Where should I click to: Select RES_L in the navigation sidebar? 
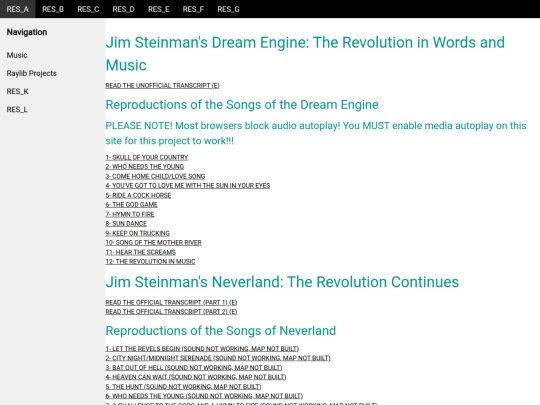[17, 110]
